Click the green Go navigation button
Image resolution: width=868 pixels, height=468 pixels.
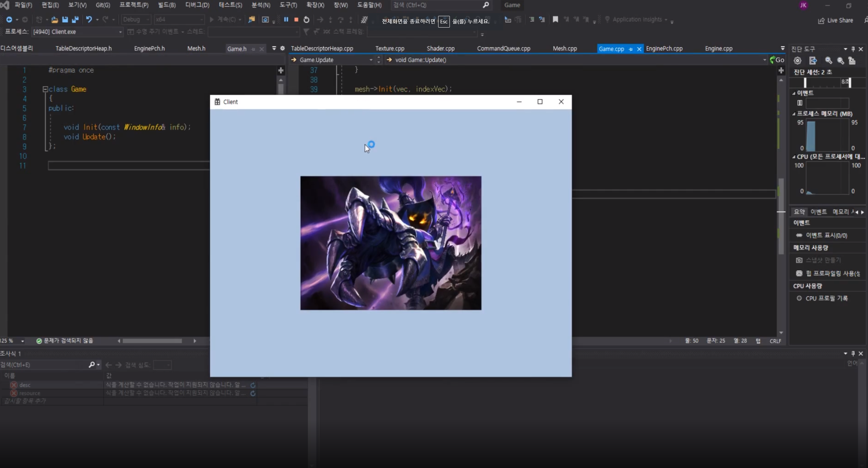(x=777, y=60)
